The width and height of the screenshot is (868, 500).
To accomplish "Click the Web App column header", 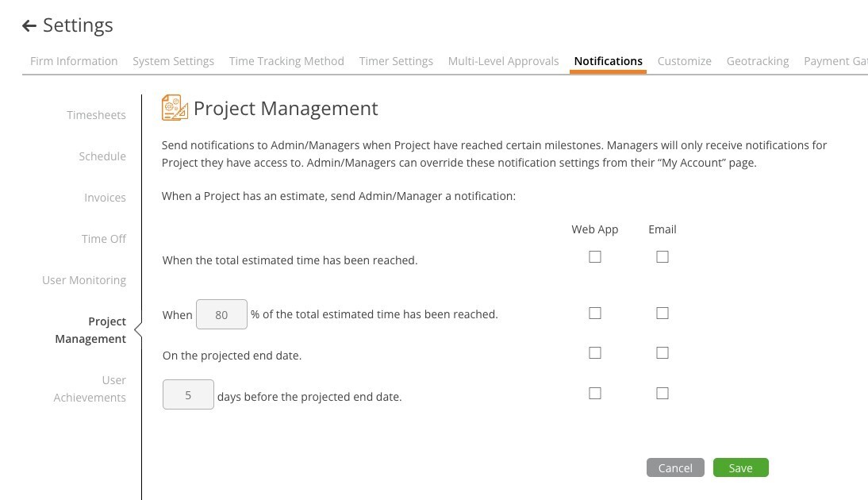I will [594, 229].
